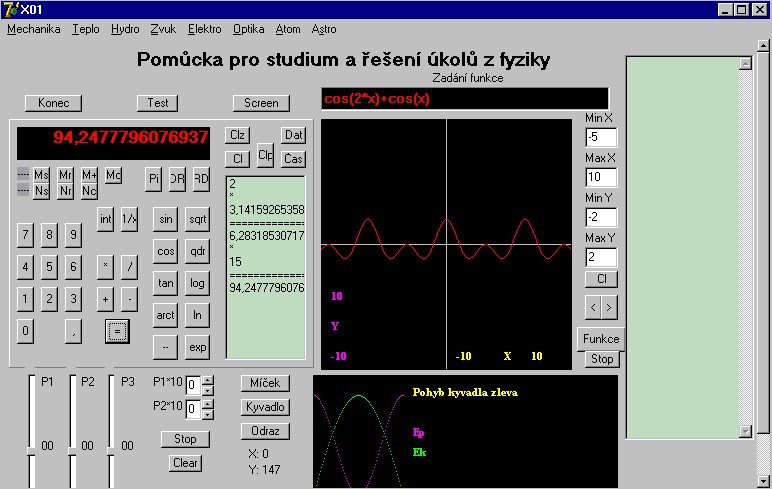
Task: Store value with the Ms memory button
Action: (41, 175)
